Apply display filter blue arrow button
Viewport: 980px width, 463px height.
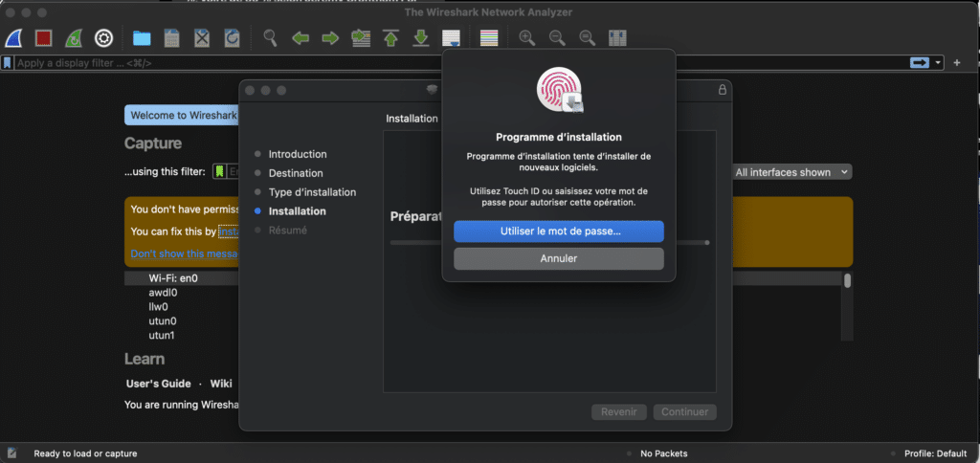click(x=920, y=62)
